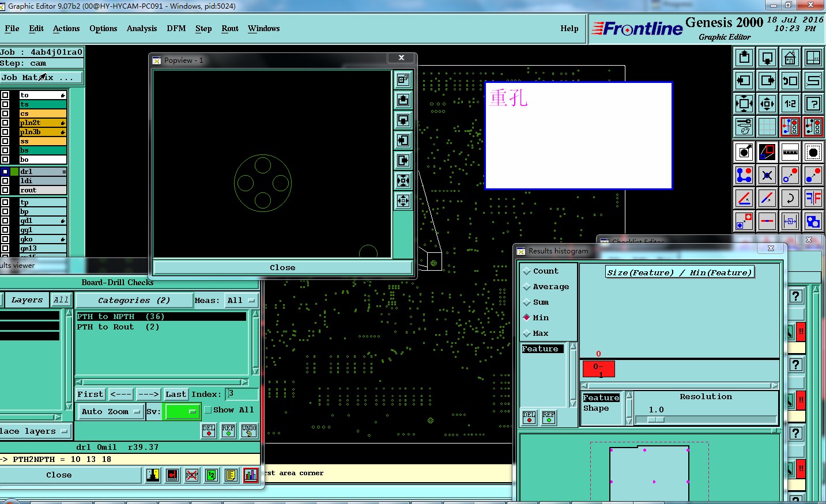The image size is (826, 504).
Task: Click the All button next to Layers
Action: pos(61,300)
